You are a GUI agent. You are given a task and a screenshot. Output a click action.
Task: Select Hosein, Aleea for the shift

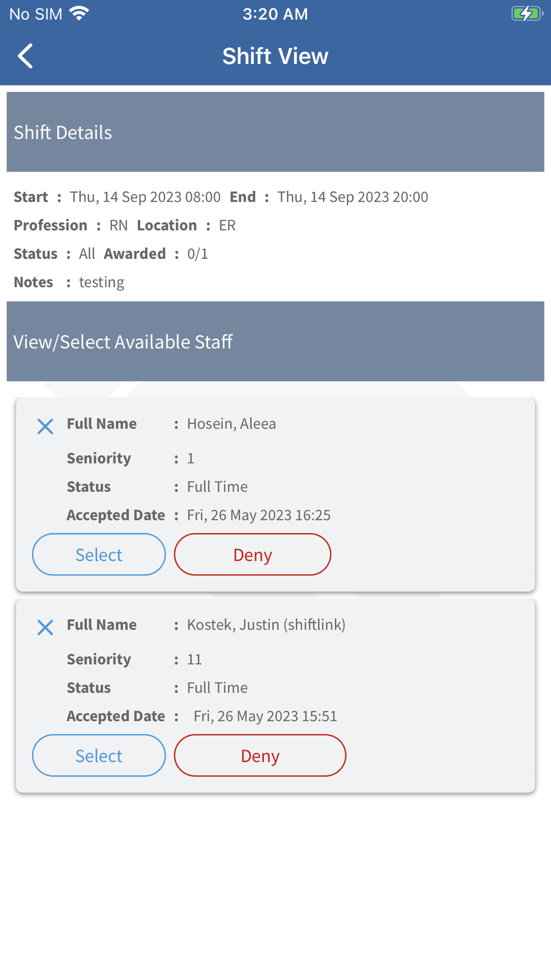pos(99,554)
